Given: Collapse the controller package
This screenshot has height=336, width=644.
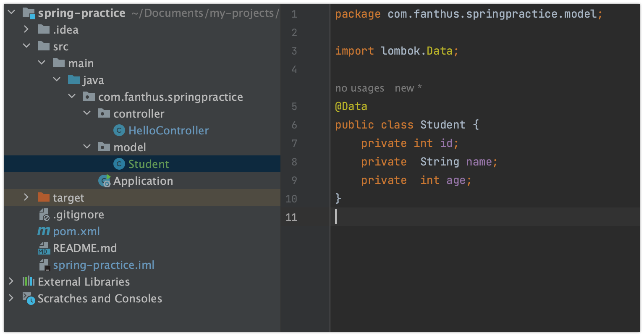Looking at the screenshot, I should pos(87,113).
